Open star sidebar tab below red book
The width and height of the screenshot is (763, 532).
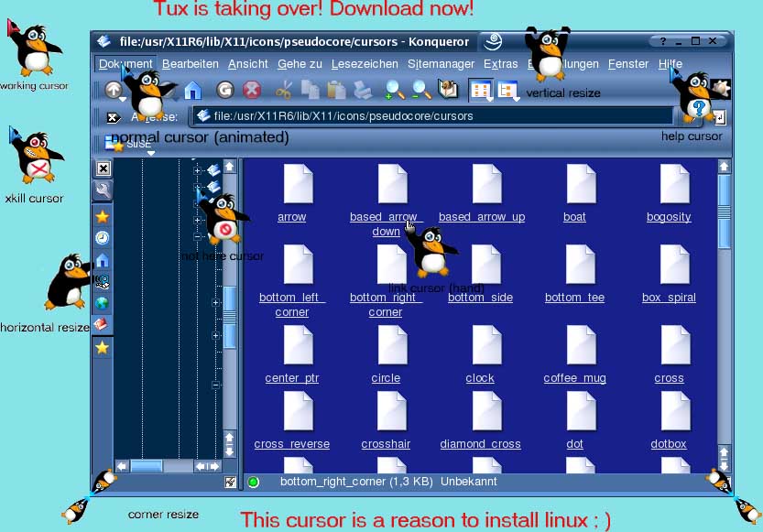[103, 348]
